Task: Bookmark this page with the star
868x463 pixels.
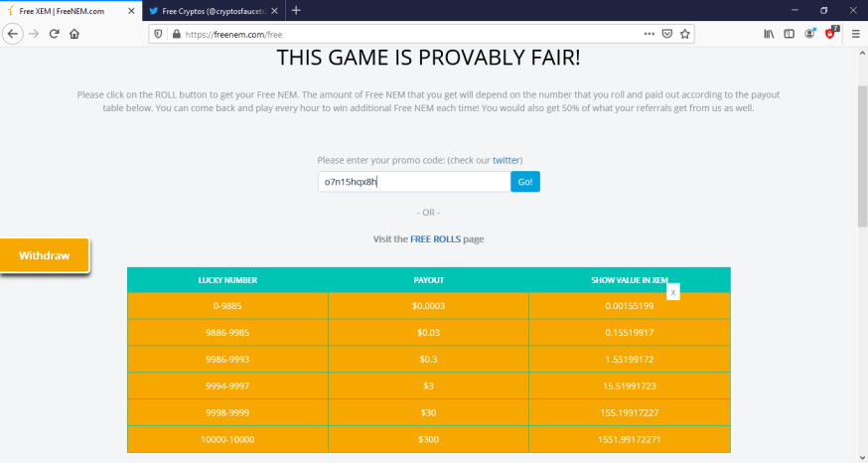Action: pos(685,34)
